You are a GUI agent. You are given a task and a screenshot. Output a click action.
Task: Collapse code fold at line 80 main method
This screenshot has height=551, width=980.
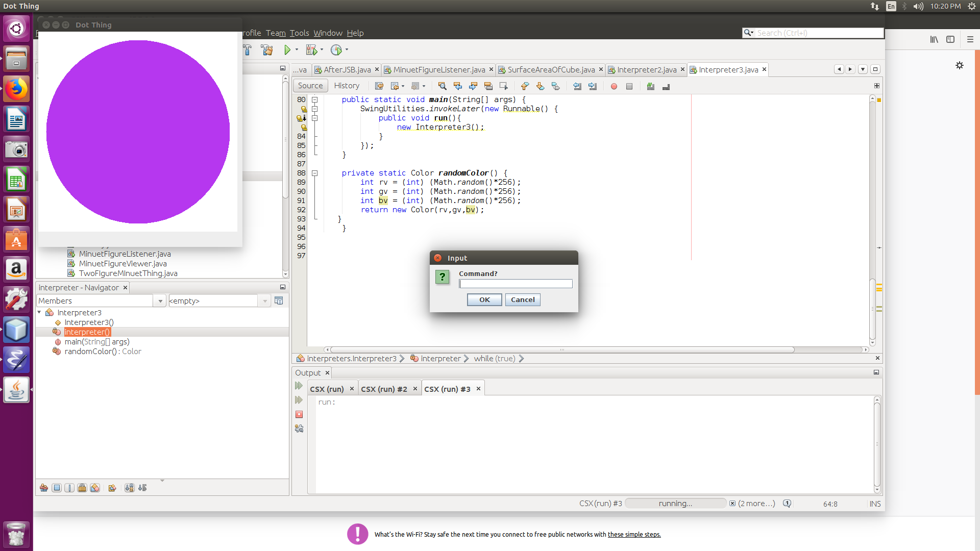pyautogui.click(x=315, y=99)
